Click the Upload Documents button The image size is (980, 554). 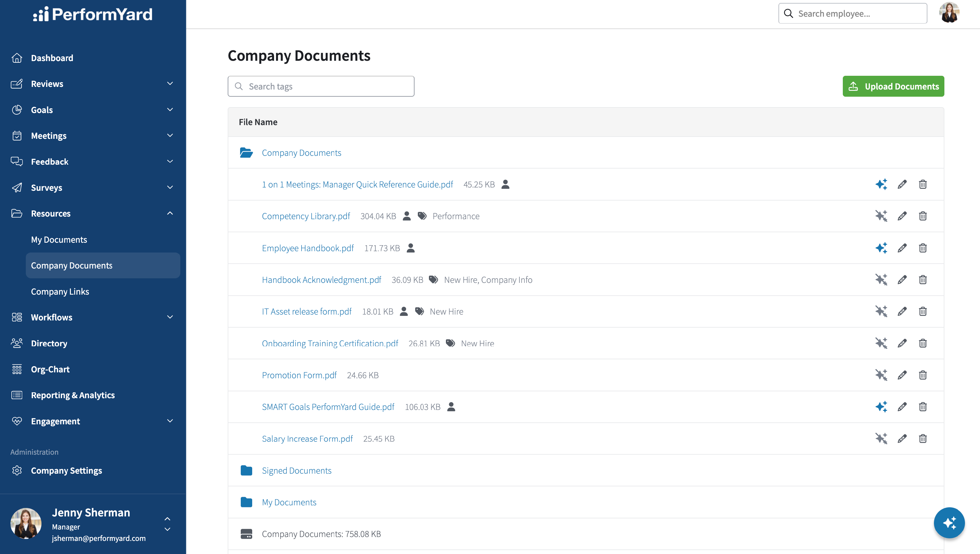click(x=893, y=86)
